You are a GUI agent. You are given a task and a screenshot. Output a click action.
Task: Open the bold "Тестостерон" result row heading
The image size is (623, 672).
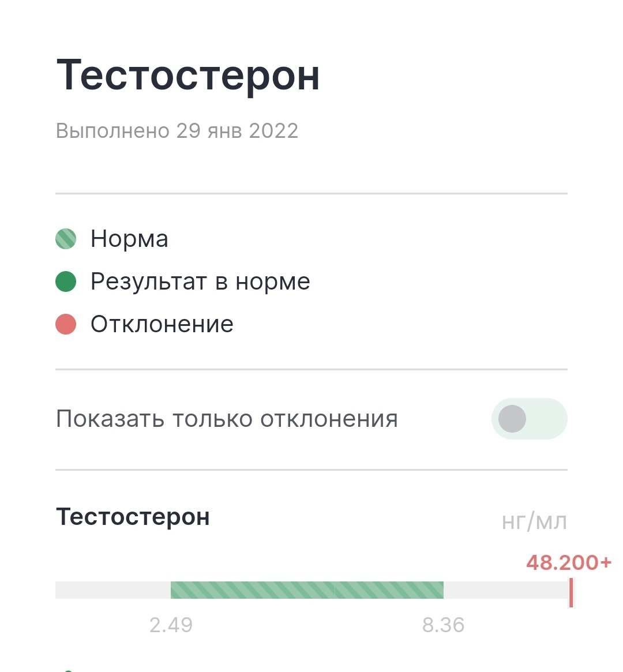coord(133,517)
